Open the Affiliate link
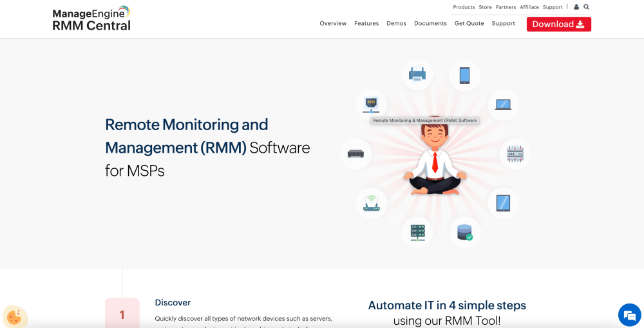This screenshot has height=328, width=644. tap(529, 7)
